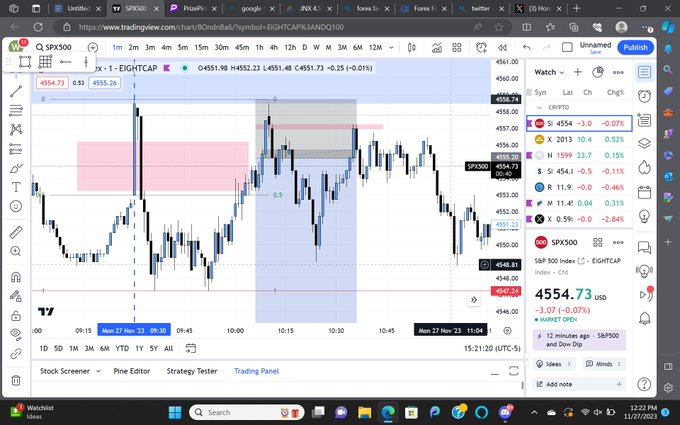Select the 1D date range
Screen dimensions: 680x425
point(44,348)
